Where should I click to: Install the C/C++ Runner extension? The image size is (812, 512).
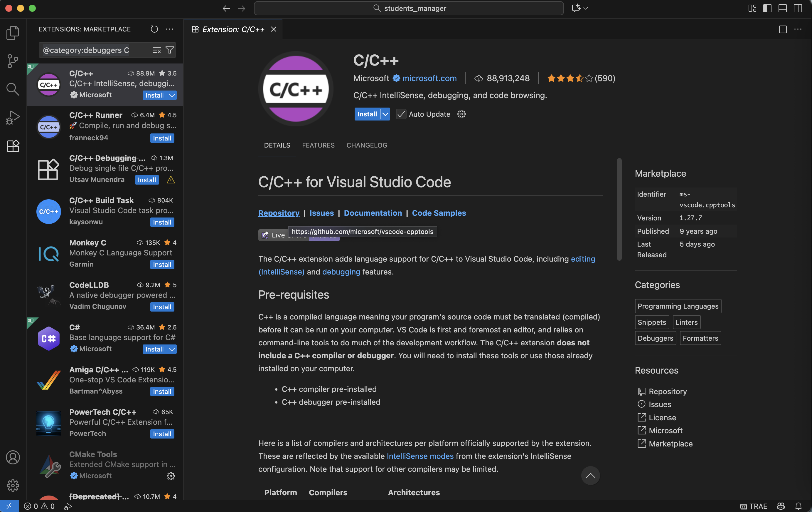[x=162, y=138]
